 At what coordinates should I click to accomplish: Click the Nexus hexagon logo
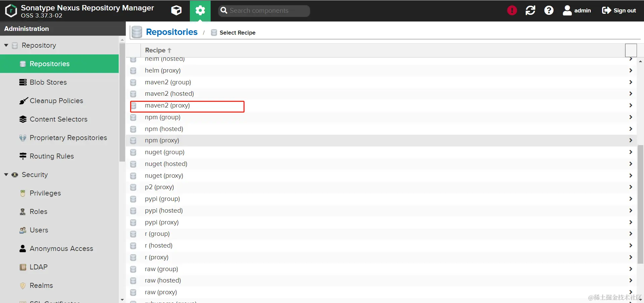[11, 11]
